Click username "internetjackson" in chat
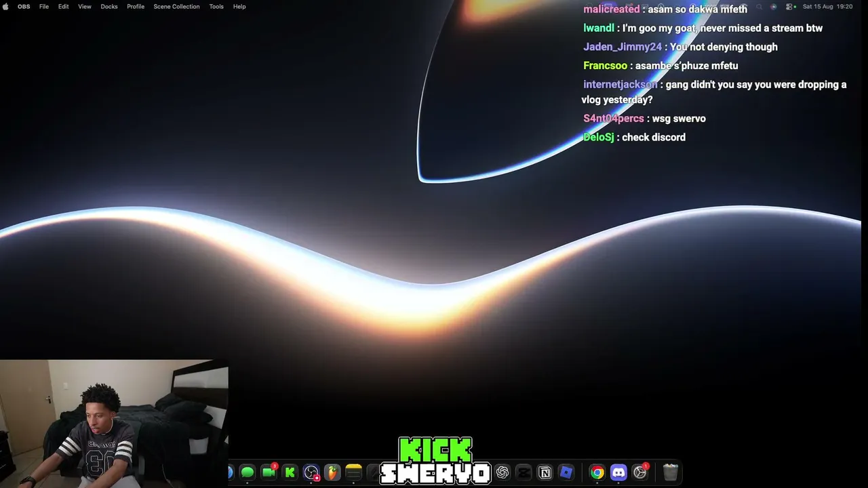This screenshot has height=488, width=868. (x=620, y=85)
